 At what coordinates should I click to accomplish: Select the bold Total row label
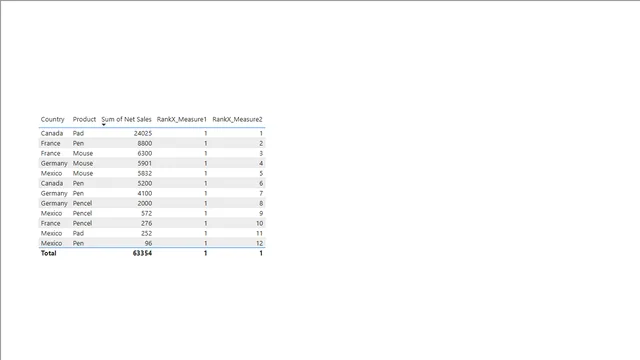click(x=49, y=253)
